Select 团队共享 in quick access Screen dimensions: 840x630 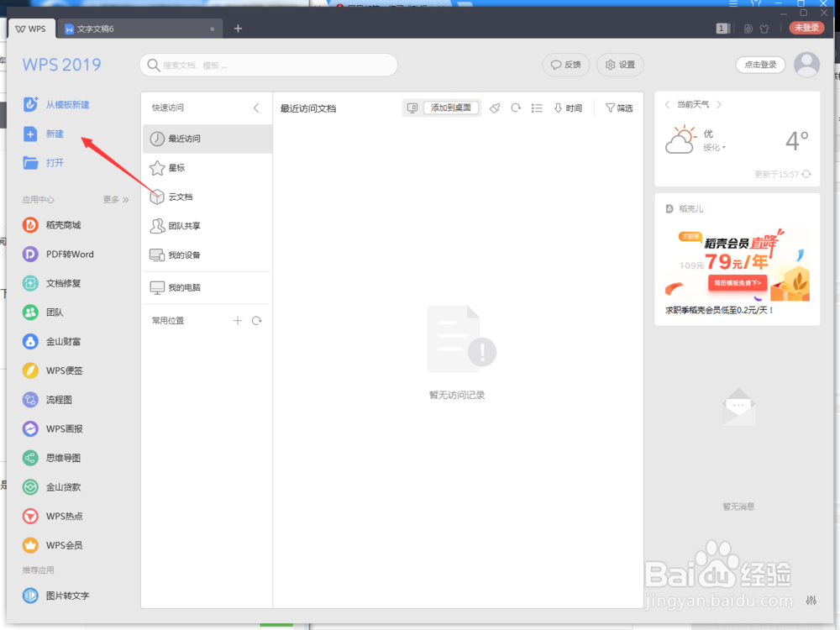pyautogui.click(x=207, y=225)
